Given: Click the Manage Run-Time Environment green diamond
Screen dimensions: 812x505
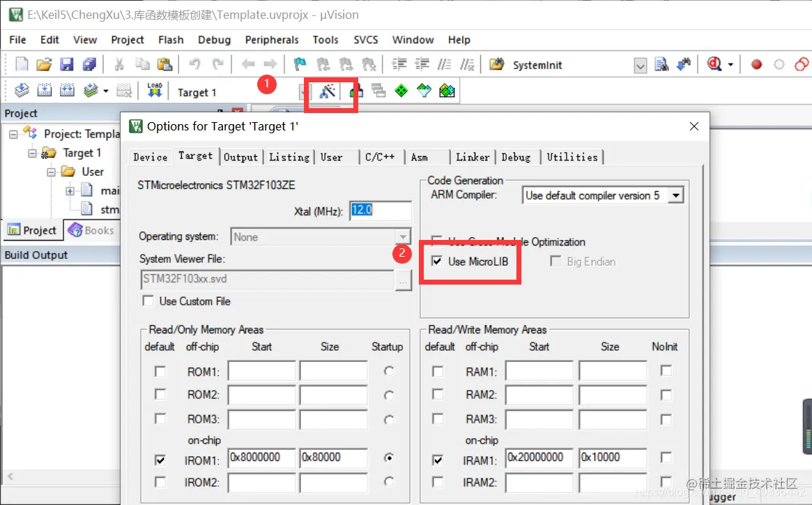Looking at the screenshot, I should [401, 91].
